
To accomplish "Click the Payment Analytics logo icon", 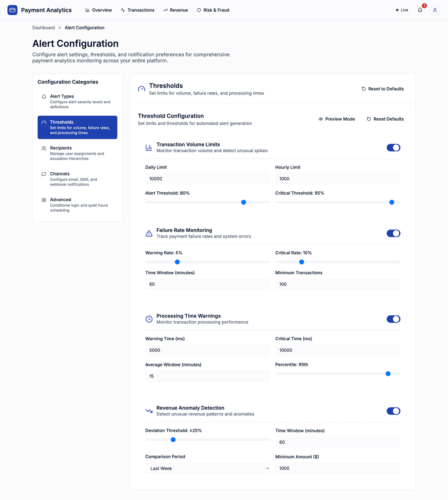I will pyautogui.click(x=12, y=10).
